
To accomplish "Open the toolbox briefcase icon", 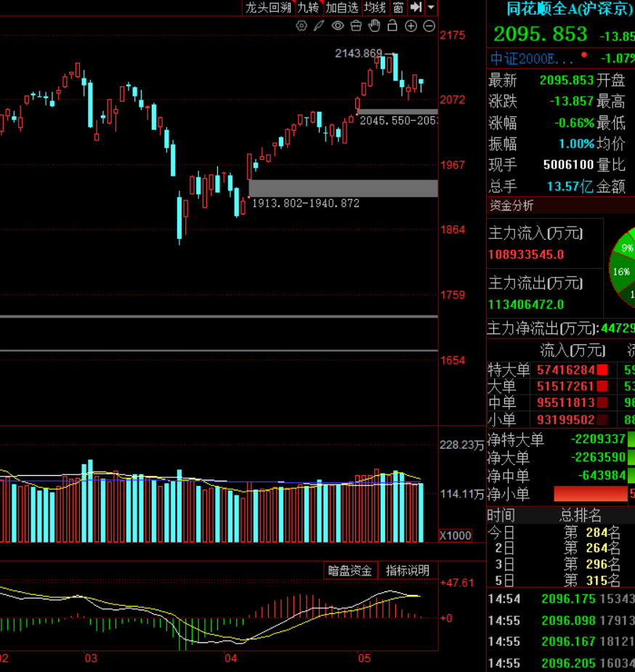I will [x=356, y=26].
